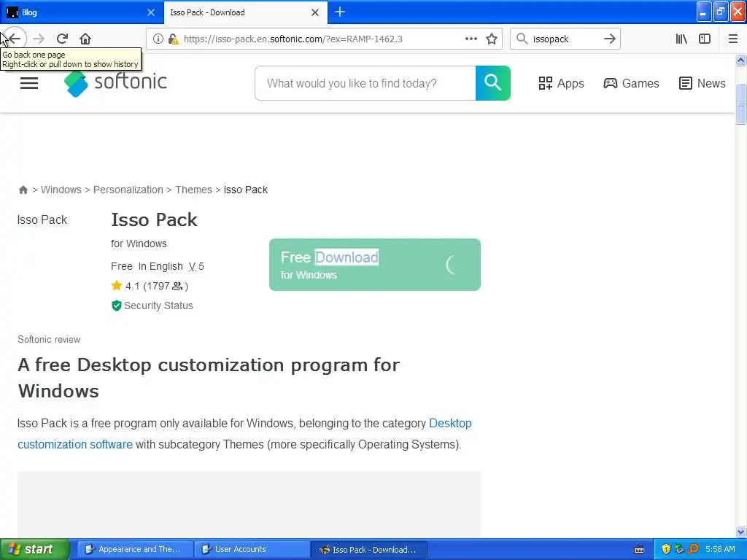Toggle the sidebars icon
The width and height of the screenshot is (747, 560).
click(705, 39)
